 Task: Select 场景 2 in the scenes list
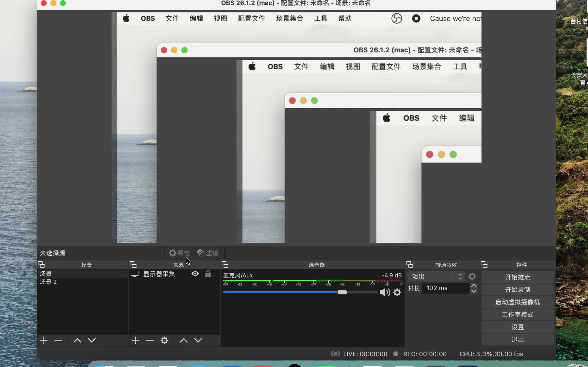coord(48,282)
